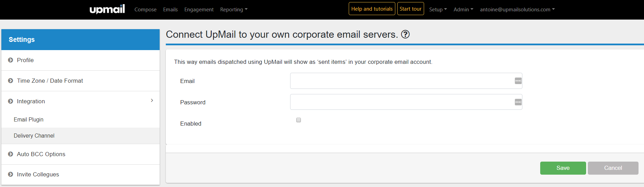Click autofill icon in Password field

[518, 102]
